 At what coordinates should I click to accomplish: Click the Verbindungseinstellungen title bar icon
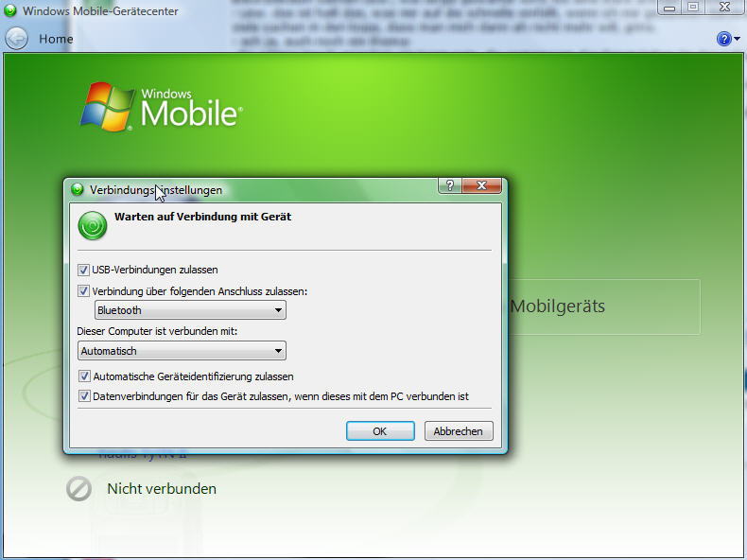[78, 190]
